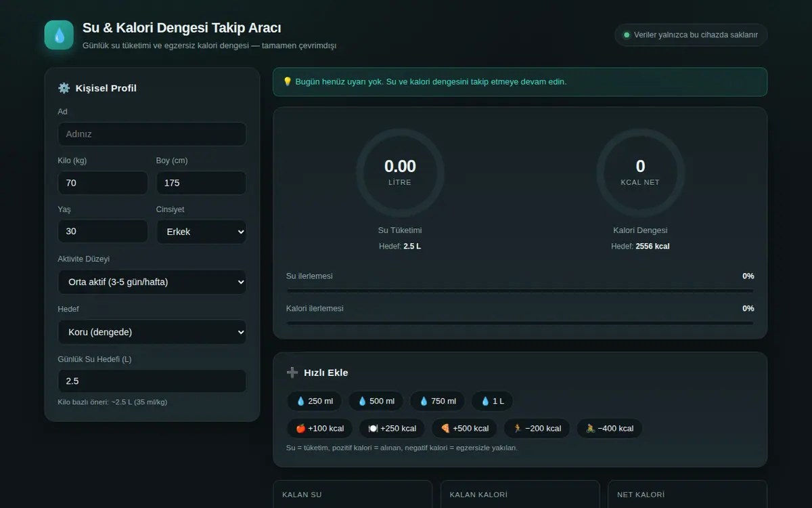The width and height of the screenshot is (812, 508).
Task: Log +500 kcal pizza
Action: (x=464, y=428)
